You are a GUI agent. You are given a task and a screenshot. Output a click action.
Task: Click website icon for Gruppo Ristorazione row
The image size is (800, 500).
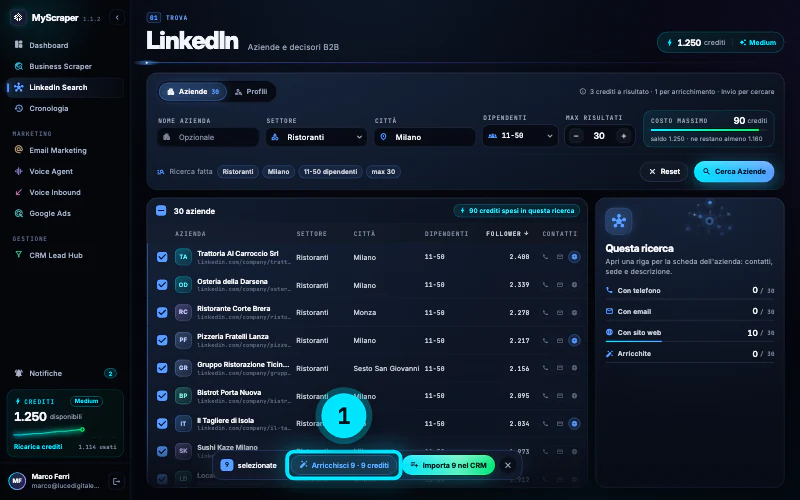[574, 368]
